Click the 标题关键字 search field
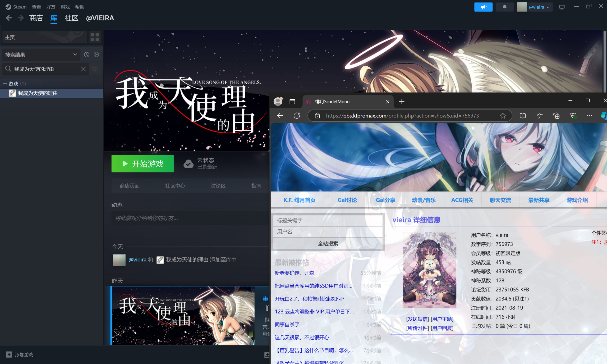Screen dimensions: 607x364 (328, 220)
